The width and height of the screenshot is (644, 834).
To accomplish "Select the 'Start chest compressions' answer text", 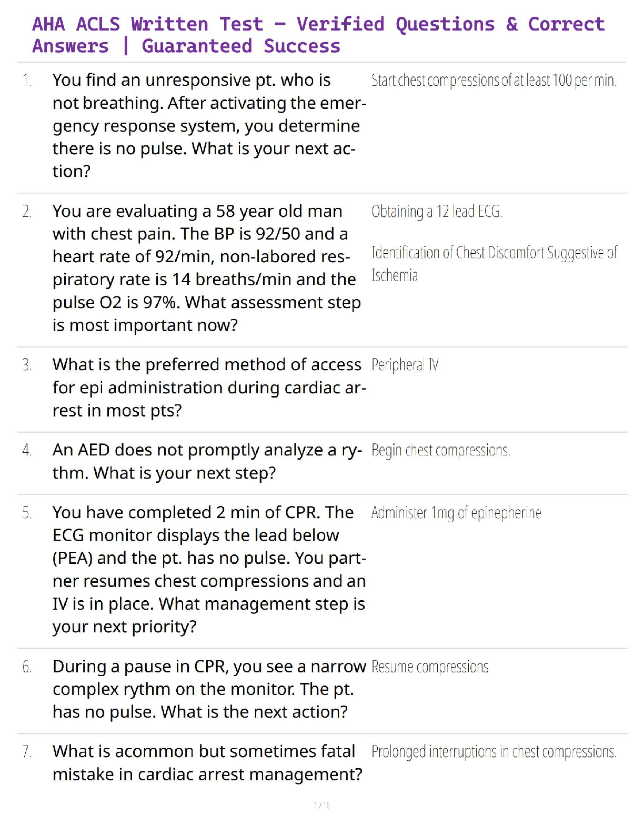I will (x=494, y=81).
